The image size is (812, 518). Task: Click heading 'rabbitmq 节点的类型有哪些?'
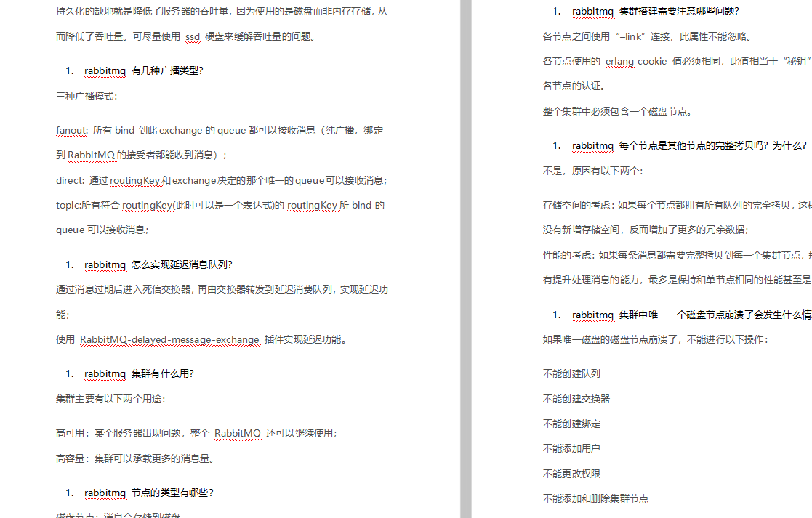[148, 493]
